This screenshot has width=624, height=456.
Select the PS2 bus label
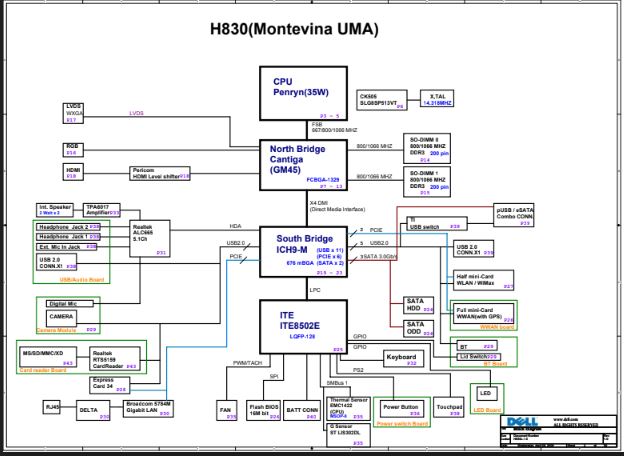point(358,370)
